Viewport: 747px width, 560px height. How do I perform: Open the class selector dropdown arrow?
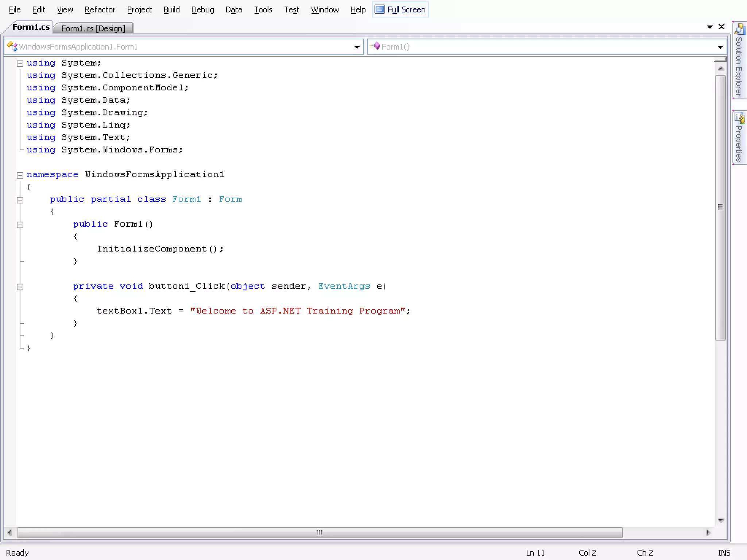click(x=357, y=47)
